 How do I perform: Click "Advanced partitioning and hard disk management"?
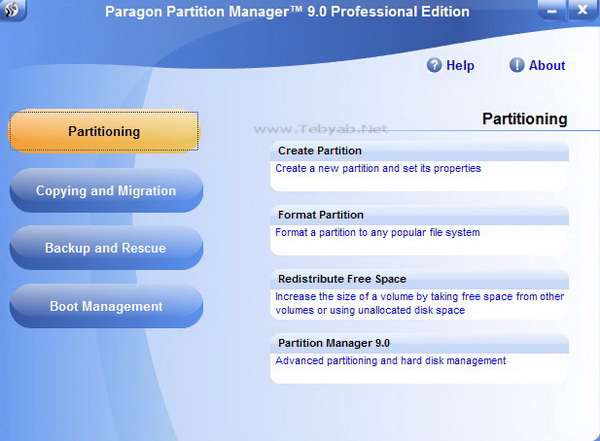point(390,361)
